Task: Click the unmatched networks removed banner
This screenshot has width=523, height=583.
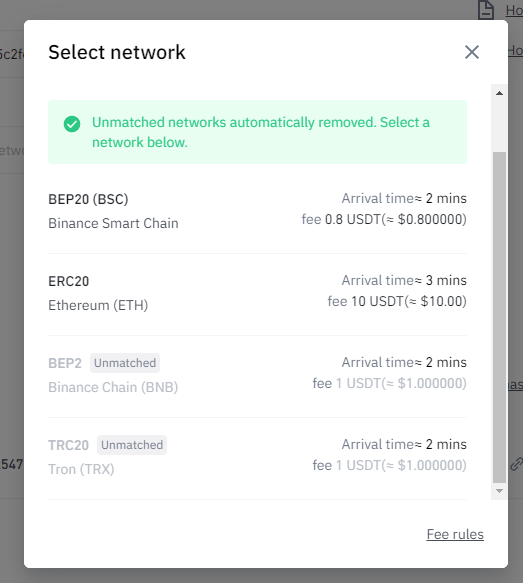Action: pyautogui.click(x=257, y=132)
